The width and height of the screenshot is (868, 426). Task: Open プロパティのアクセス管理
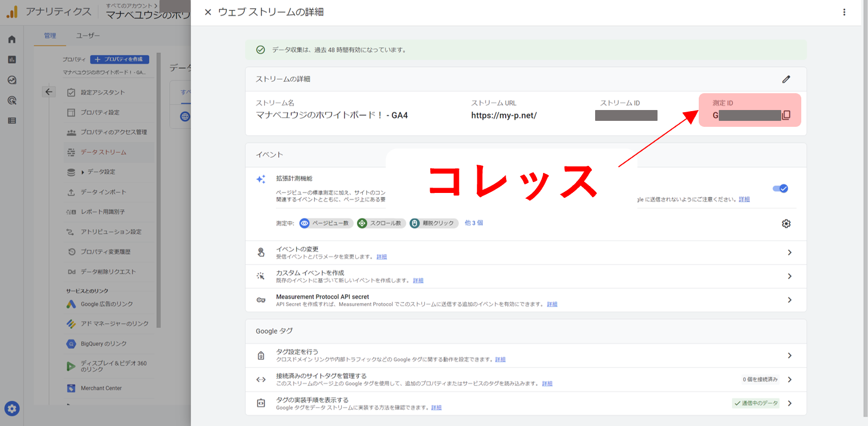(x=110, y=132)
